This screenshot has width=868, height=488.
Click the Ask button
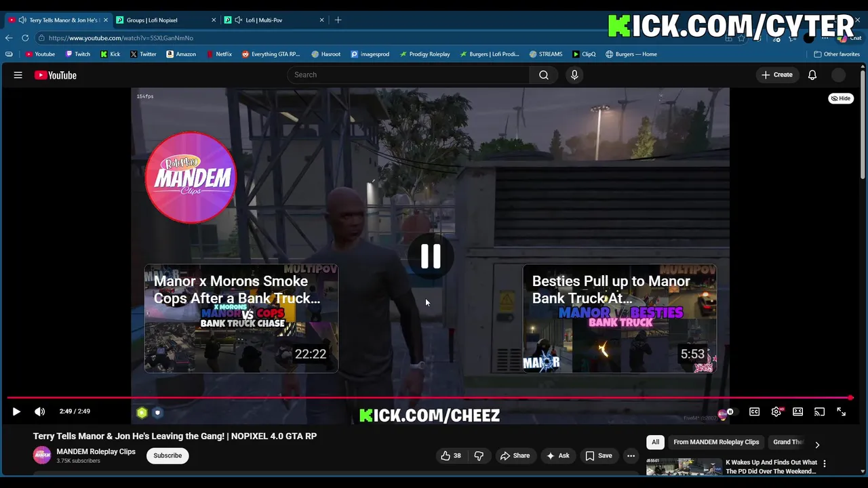coord(557,455)
